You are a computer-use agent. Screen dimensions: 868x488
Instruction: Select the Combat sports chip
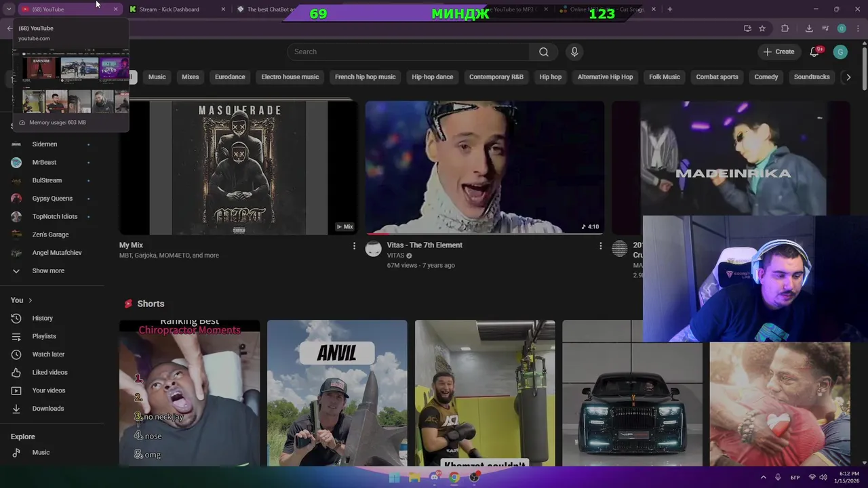(x=717, y=77)
